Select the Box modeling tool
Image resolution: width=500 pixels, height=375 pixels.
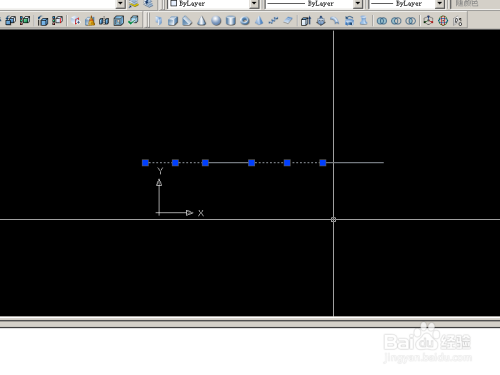[173, 21]
